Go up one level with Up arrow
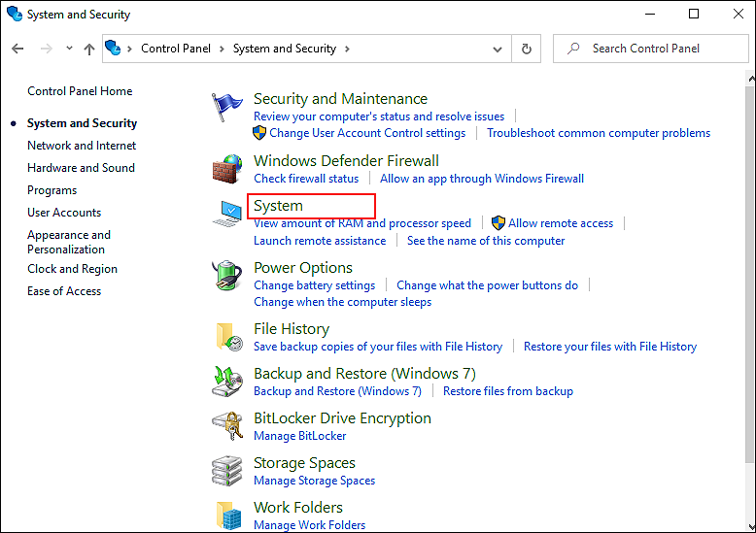The height and width of the screenshot is (533, 756). coord(89,49)
